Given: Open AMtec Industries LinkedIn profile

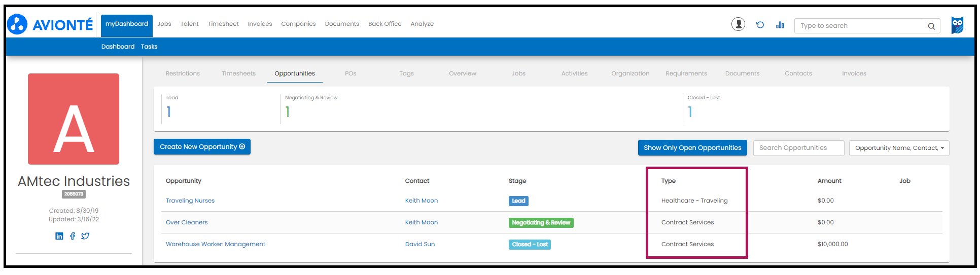Looking at the screenshot, I should click(x=59, y=236).
